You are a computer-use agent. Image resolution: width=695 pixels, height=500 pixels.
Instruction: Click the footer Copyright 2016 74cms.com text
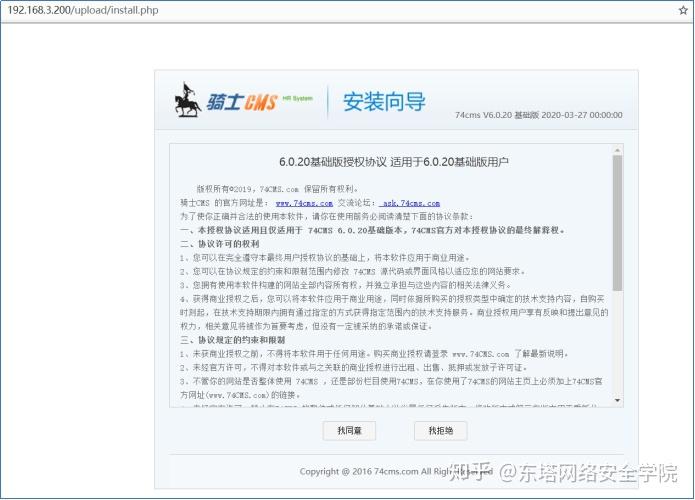[x=396, y=471]
